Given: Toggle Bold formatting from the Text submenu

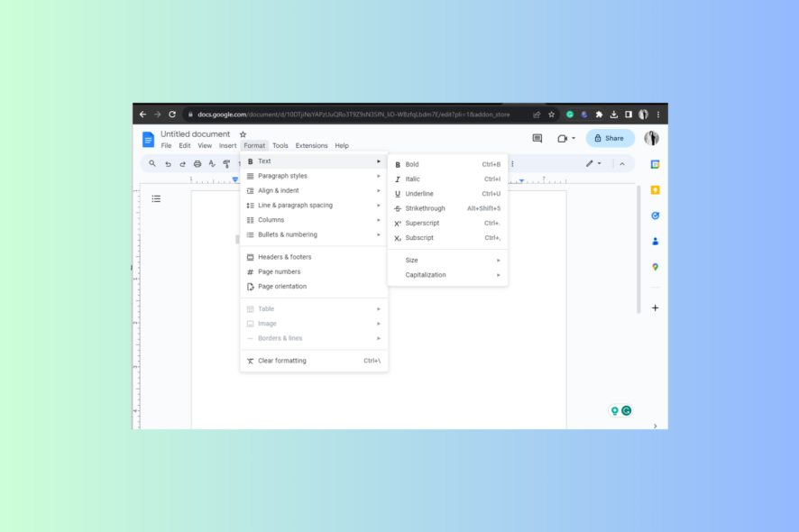Looking at the screenshot, I should click(411, 164).
